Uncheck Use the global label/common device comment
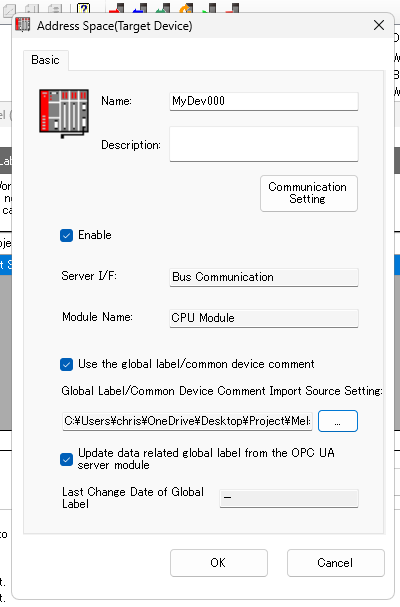Viewport: 400px width, 607px height. pyautogui.click(x=66, y=364)
